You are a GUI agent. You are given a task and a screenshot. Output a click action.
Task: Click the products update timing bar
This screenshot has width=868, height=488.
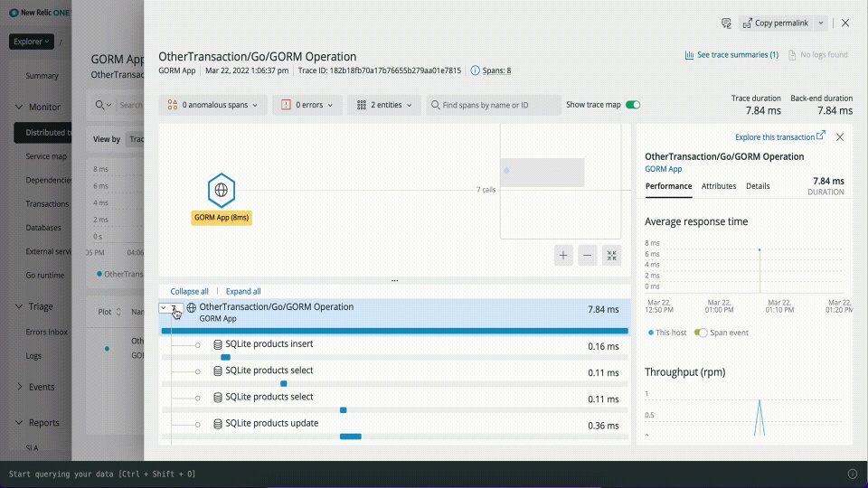pos(351,436)
